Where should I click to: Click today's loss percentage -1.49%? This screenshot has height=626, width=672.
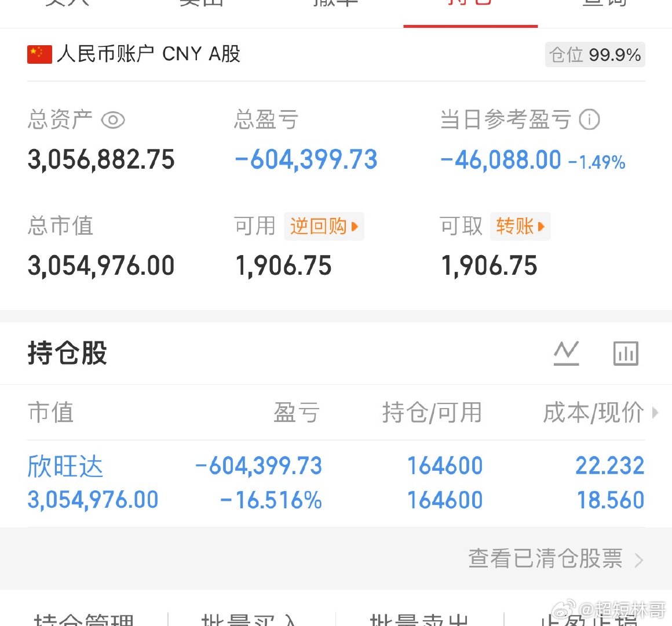click(x=597, y=162)
